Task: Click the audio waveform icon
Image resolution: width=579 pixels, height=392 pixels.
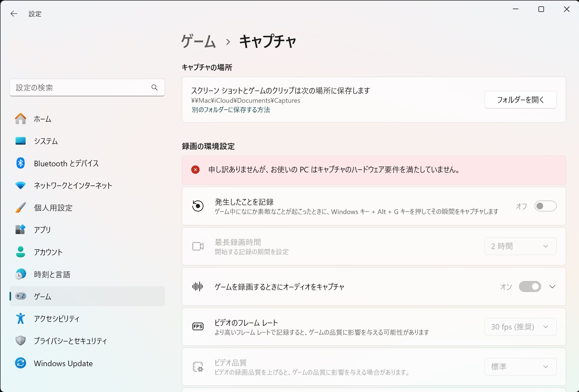Action: 198,287
